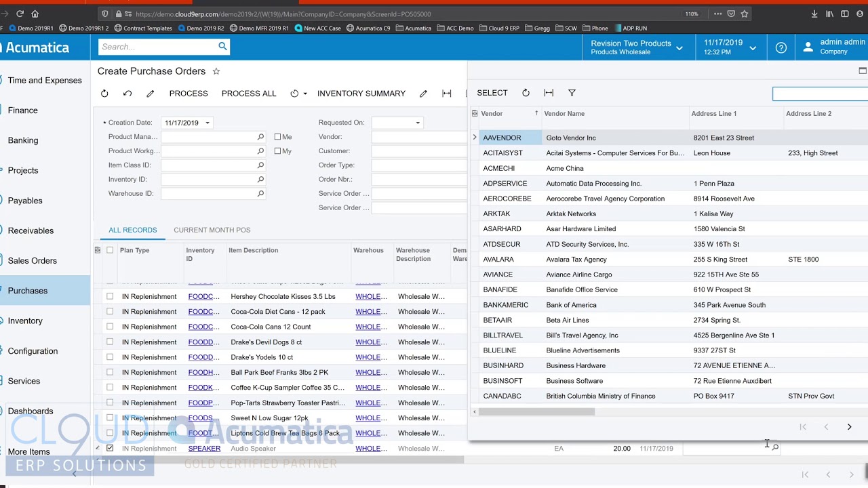Click SELECT in the vendor lookup
This screenshot has height=488, width=868.
[x=492, y=93]
